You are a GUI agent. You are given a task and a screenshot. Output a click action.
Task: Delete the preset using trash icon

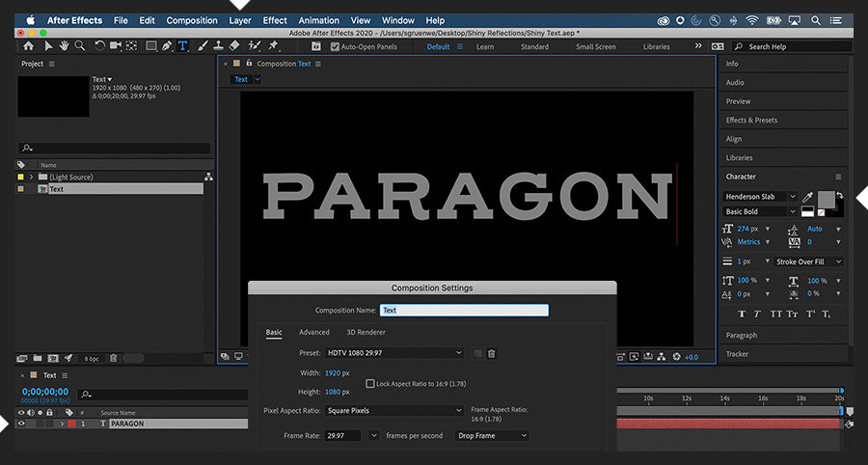point(491,353)
